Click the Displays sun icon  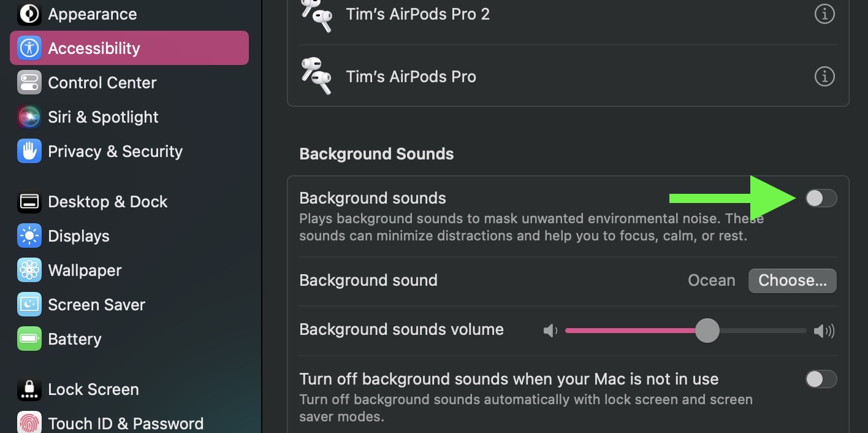[29, 236]
